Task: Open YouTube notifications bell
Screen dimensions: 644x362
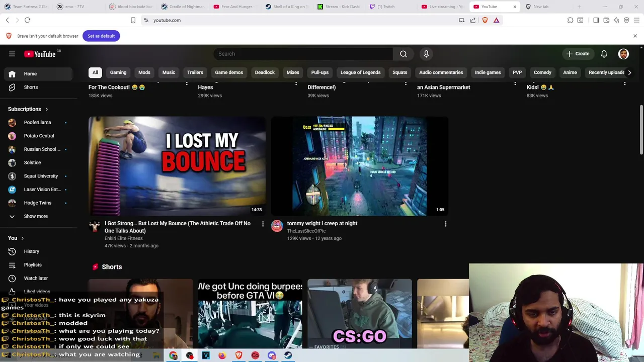Action: 604,54
